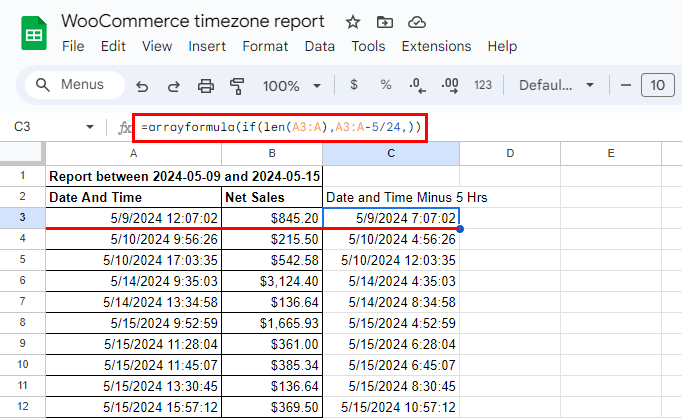Click the Google Sheets home logo
The image size is (682, 418).
point(33,33)
